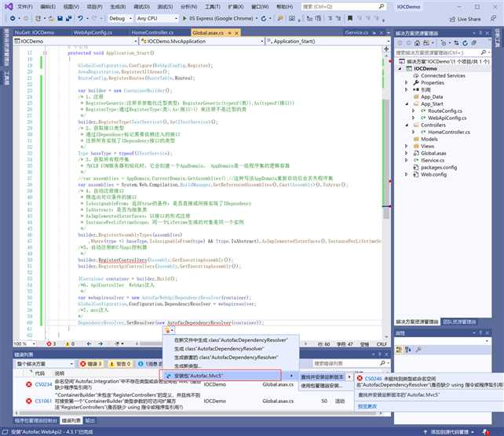Click alphabetical sort icon in Properties panel
Image resolution: width=504 pixels, height=436 pixels.
tap(408, 350)
